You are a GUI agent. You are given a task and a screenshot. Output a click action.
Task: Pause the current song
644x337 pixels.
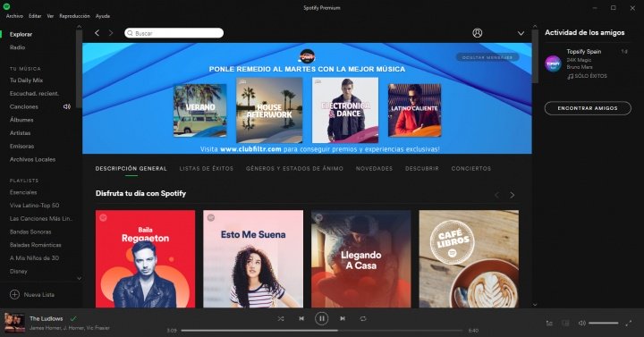(x=322, y=318)
